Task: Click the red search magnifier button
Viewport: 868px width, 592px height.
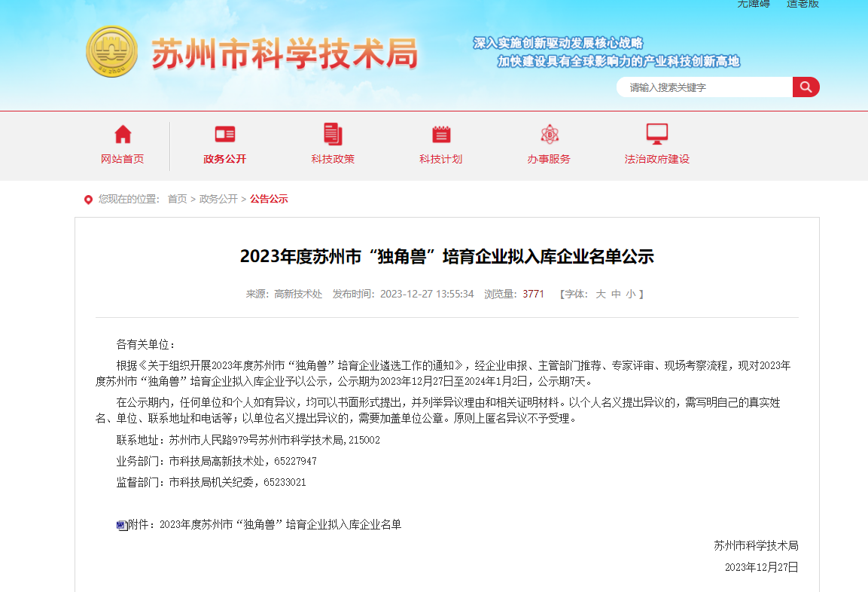Action: [806, 87]
